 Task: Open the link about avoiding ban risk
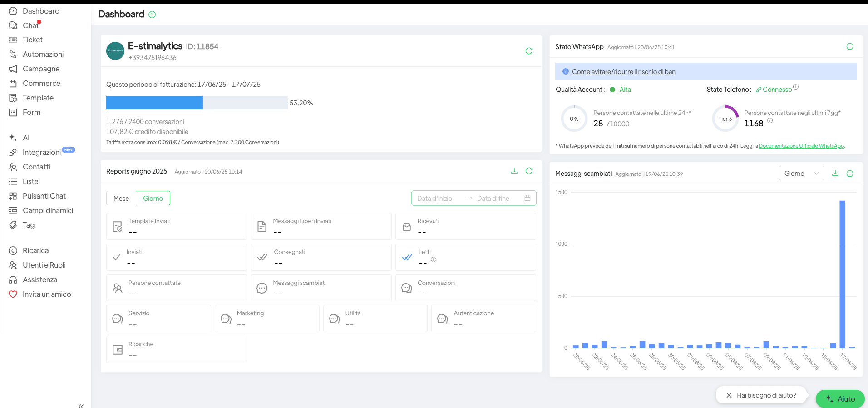[623, 72]
